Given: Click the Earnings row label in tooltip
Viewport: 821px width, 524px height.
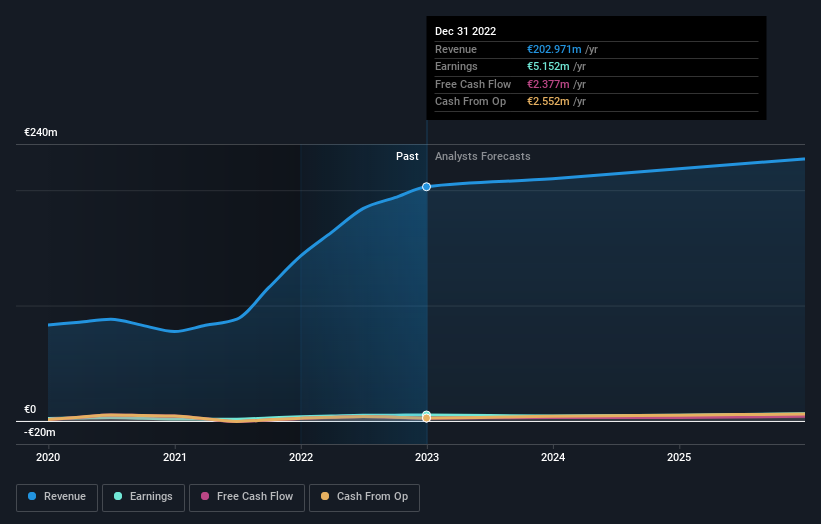Looking at the screenshot, I should tap(456, 66).
